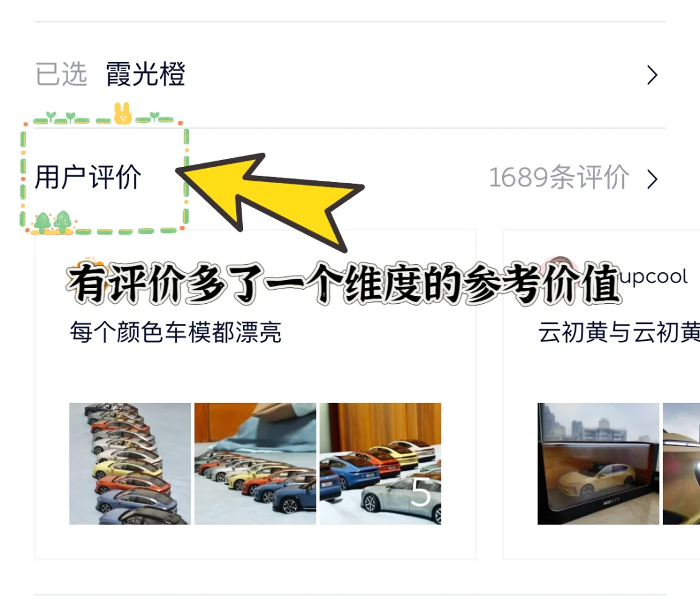700x599 pixels.
Task: Click the 霞光橙 selected color text
Action: 145,74
